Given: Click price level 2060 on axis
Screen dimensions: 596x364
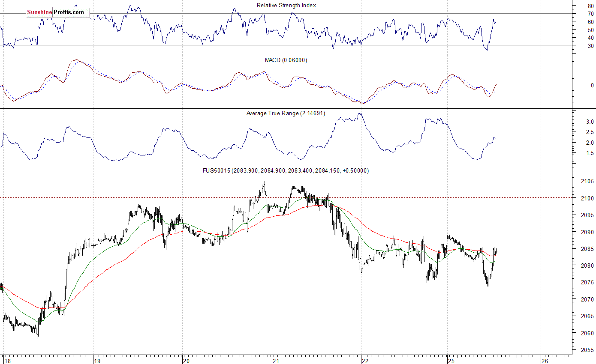Looking at the screenshot, I should (587, 333).
